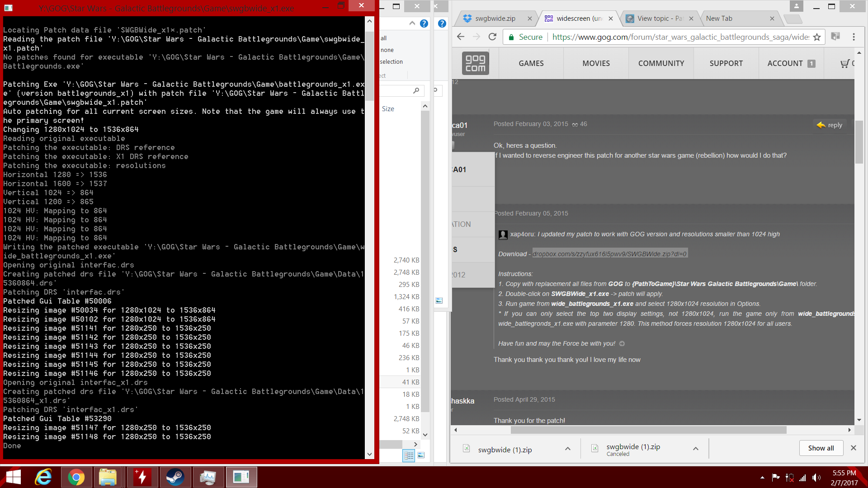868x488 pixels.
Task: Open the Windows Start button
Action: click(x=14, y=477)
